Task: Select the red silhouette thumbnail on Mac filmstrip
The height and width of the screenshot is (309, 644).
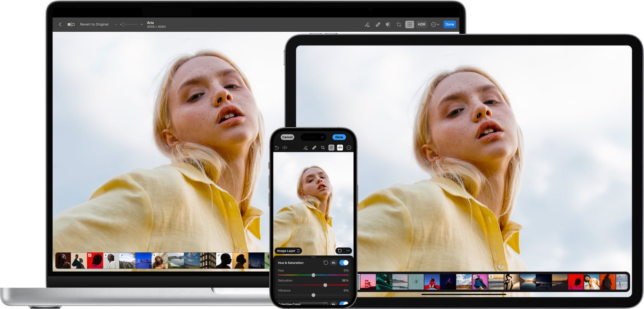Action: (x=95, y=260)
